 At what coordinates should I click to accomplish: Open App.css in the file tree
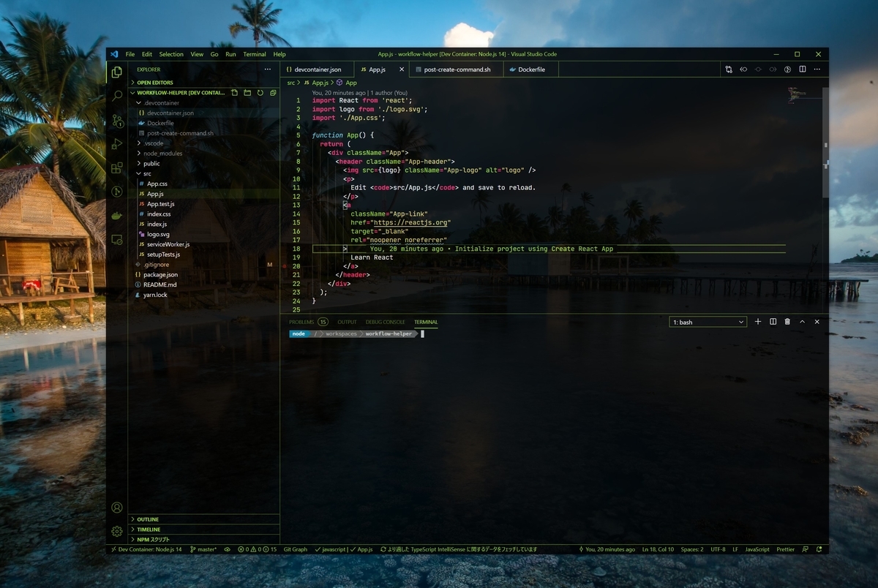205,184
